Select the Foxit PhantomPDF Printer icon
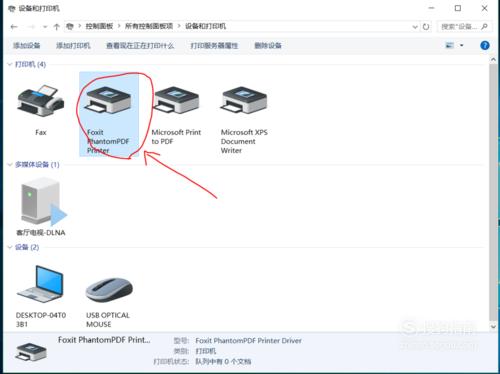Screen dimensions: 500x374 click(x=109, y=100)
